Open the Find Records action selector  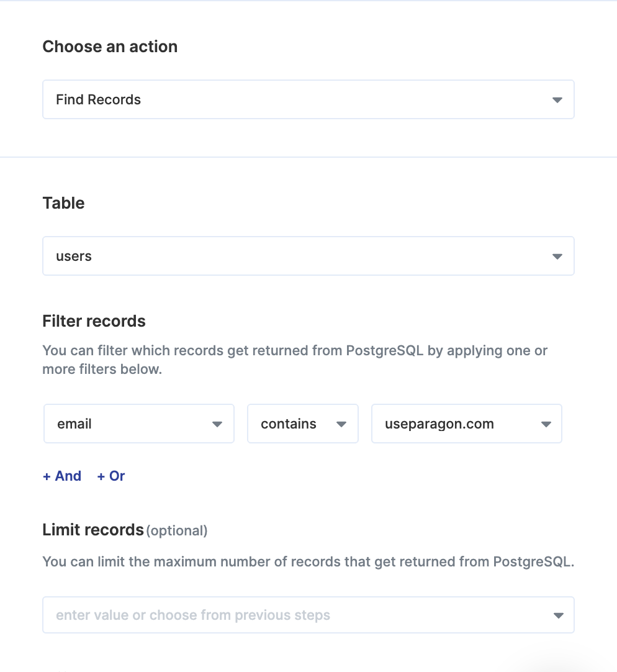pyautogui.click(x=308, y=99)
